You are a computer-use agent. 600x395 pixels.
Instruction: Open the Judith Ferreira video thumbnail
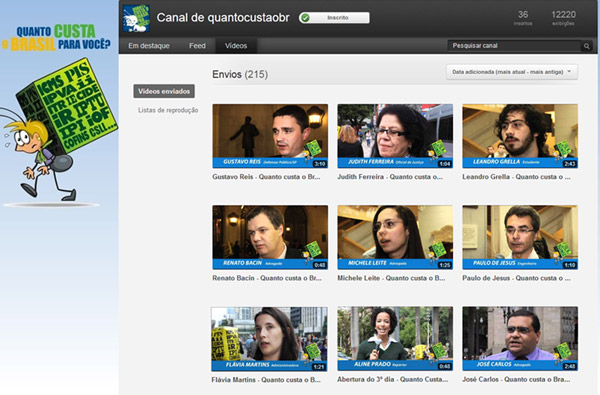[395, 136]
